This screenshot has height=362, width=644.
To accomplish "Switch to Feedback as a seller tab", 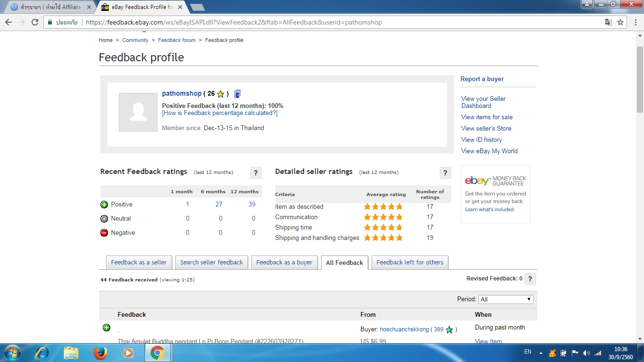I will pos(139,263).
